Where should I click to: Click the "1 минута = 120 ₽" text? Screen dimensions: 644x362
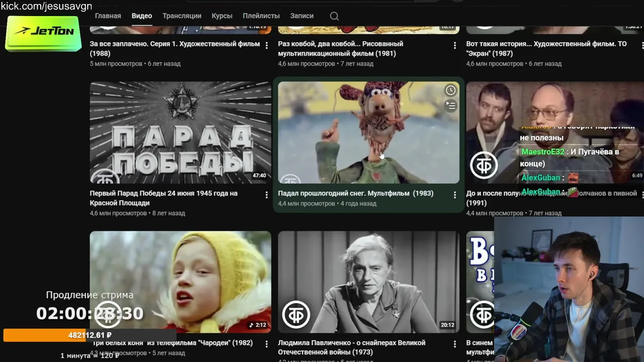tap(90, 355)
